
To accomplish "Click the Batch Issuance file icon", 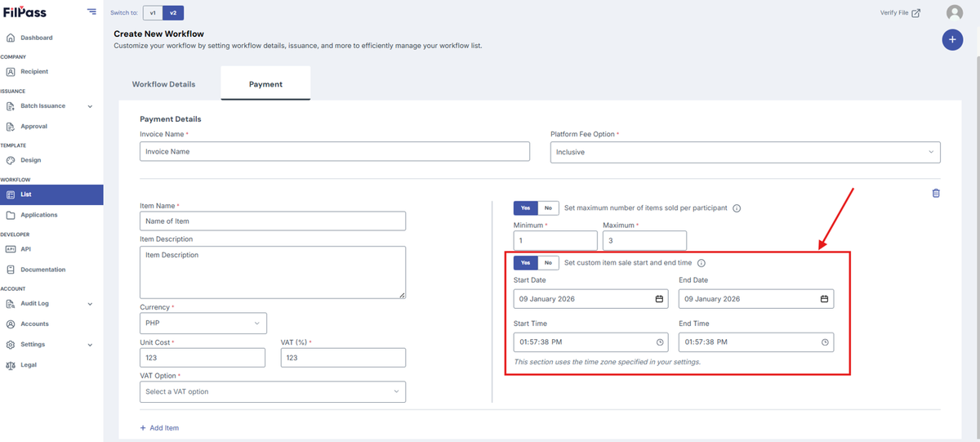I will pos(11,106).
